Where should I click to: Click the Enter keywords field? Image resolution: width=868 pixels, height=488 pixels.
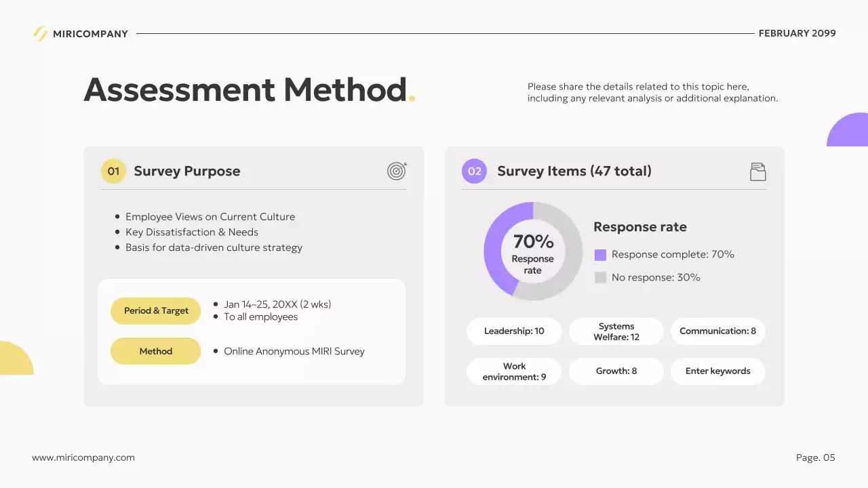pyautogui.click(x=717, y=371)
